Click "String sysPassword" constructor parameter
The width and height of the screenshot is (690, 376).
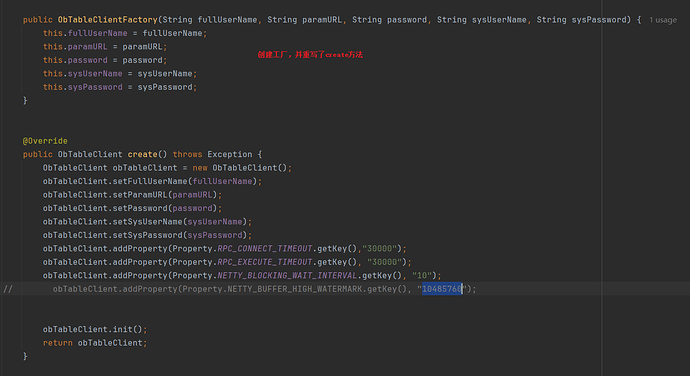[583, 20]
